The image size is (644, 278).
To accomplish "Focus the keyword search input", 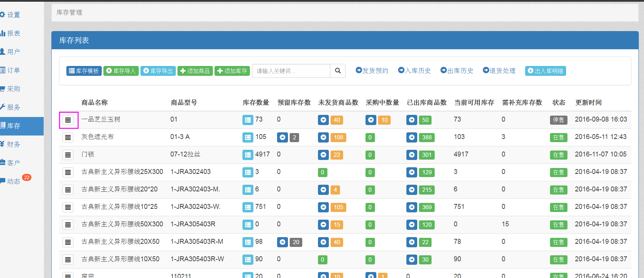I will [291, 71].
